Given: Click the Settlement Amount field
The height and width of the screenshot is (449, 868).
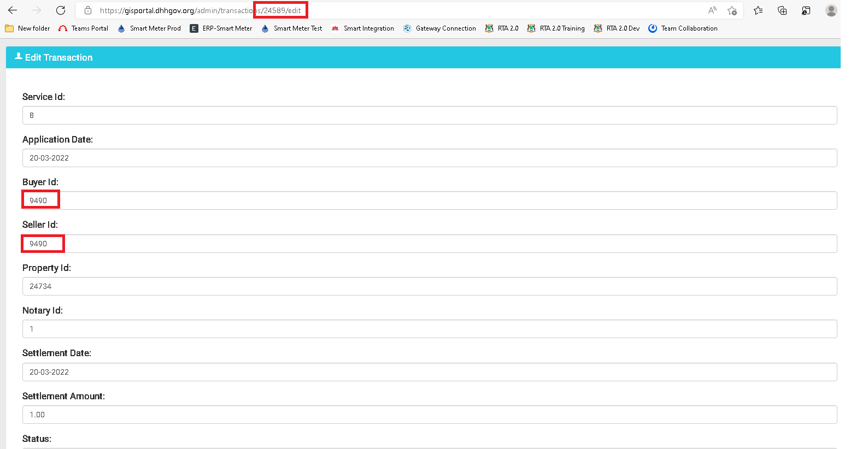Looking at the screenshot, I should point(430,415).
